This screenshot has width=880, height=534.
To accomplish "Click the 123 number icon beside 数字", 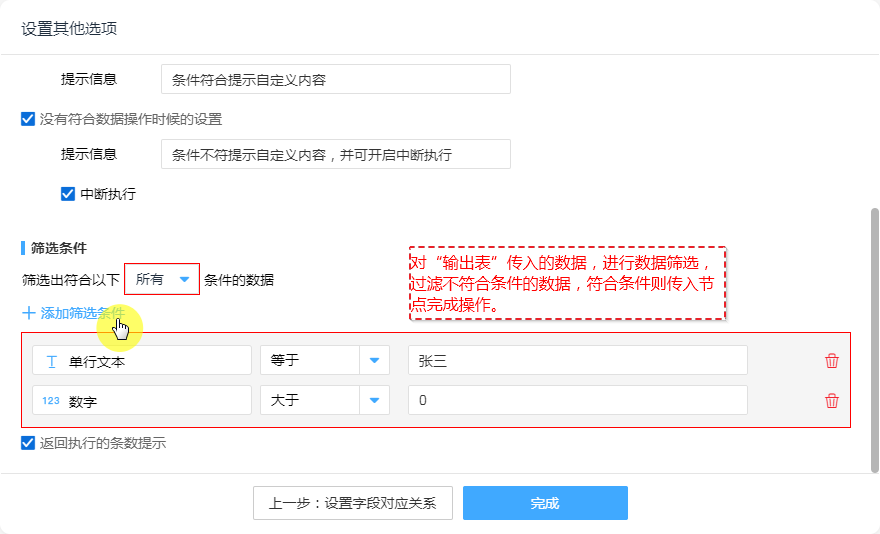I will pyautogui.click(x=51, y=401).
